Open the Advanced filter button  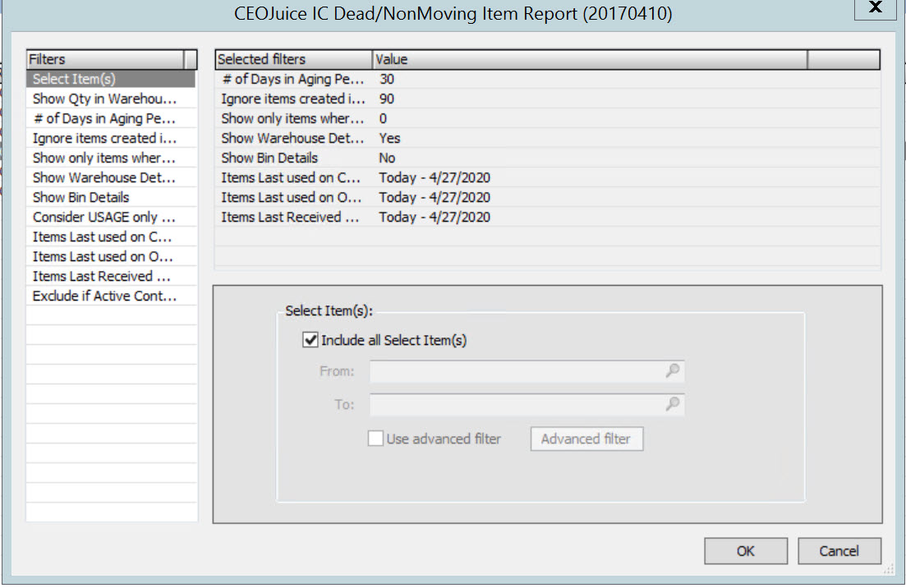tap(586, 439)
